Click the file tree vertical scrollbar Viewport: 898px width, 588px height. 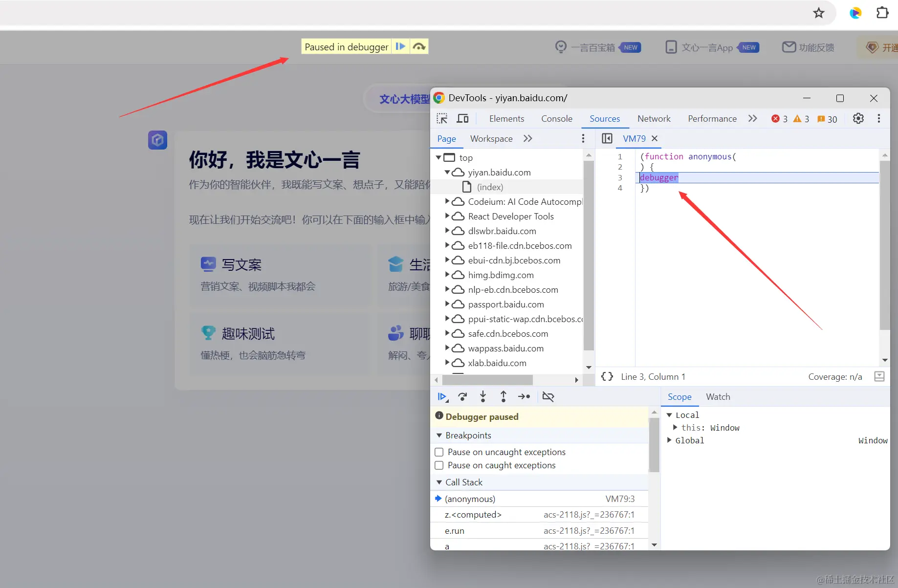click(589, 255)
